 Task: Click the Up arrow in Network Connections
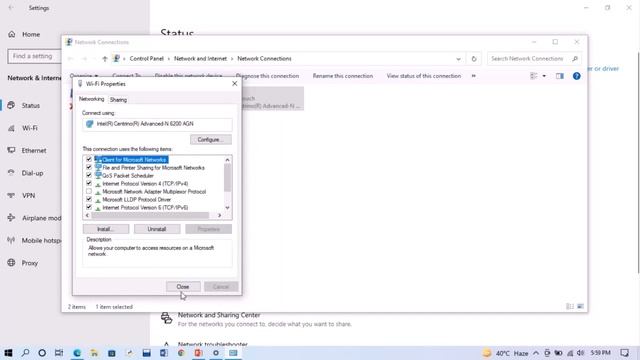(x=105, y=59)
